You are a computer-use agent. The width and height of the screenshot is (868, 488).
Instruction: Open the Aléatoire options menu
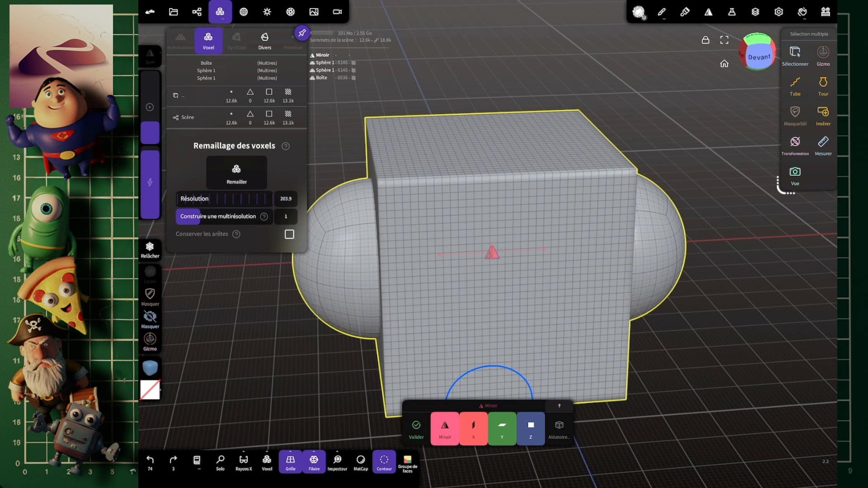pyautogui.click(x=559, y=428)
